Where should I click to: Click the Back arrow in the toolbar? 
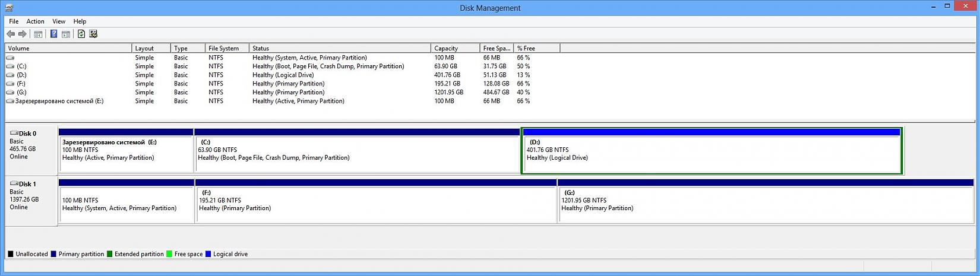tap(11, 34)
